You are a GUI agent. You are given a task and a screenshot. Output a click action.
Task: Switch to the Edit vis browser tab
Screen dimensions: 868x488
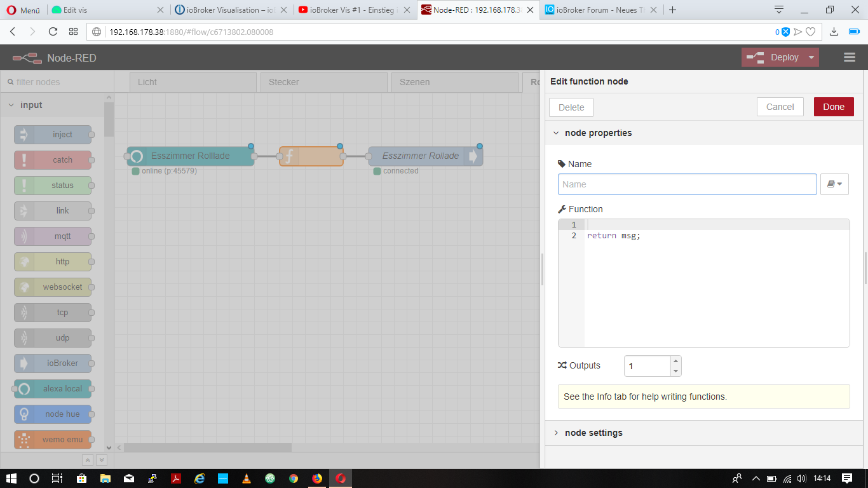[x=105, y=10]
